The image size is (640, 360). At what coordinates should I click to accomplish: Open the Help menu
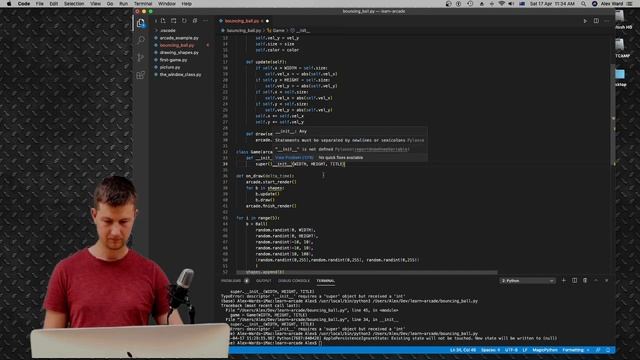click(187, 4)
